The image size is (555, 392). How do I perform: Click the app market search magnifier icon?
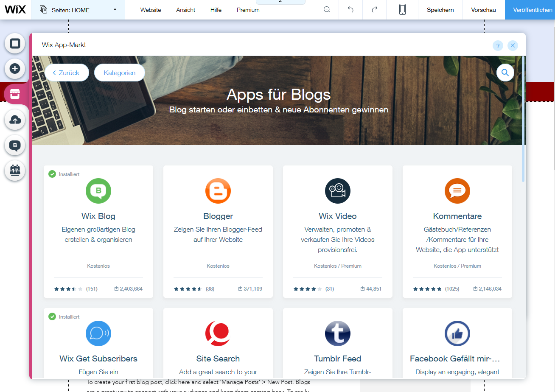click(x=505, y=73)
